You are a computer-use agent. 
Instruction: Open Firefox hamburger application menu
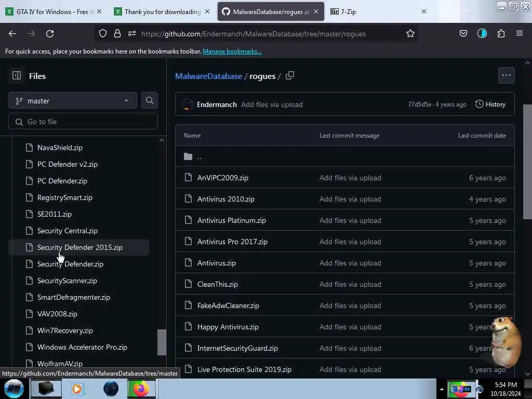click(x=519, y=33)
